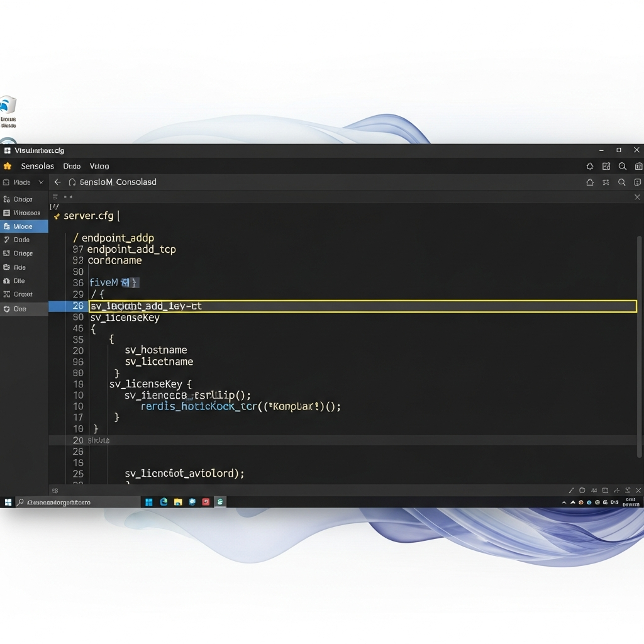Click the magnifier icon in the SensloM Consolasd bar
This screenshot has width=644, height=644.
[x=622, y=182]
